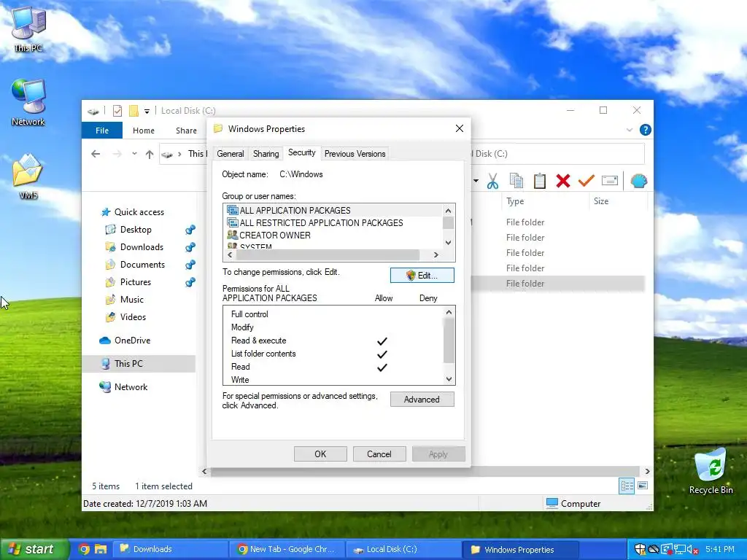Select OneDrive in navigation pane
This screenshot has width=747, height=560.
[132, 341]
